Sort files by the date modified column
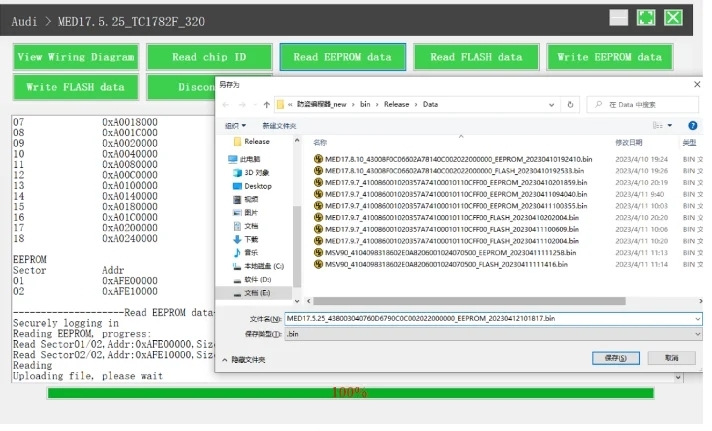Viewport: 712px width, 431px height. tap(628, 143)
